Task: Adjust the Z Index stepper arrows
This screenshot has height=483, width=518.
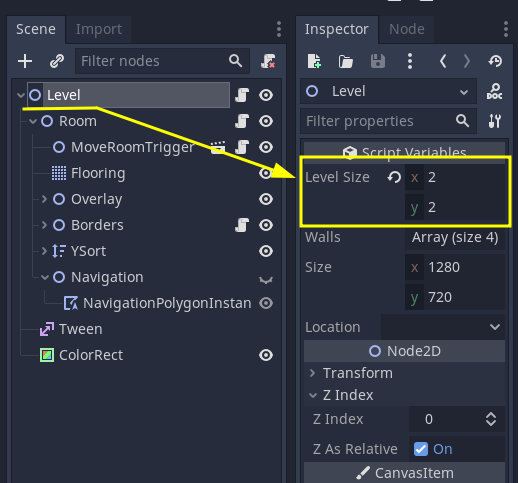Action: [x=491, y=419]
